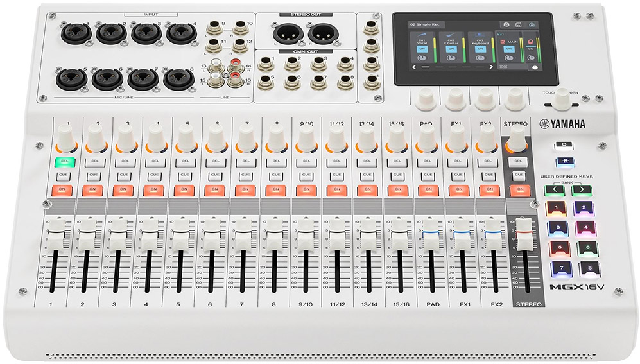Hit user defined key 3

[x=558, y=228]
